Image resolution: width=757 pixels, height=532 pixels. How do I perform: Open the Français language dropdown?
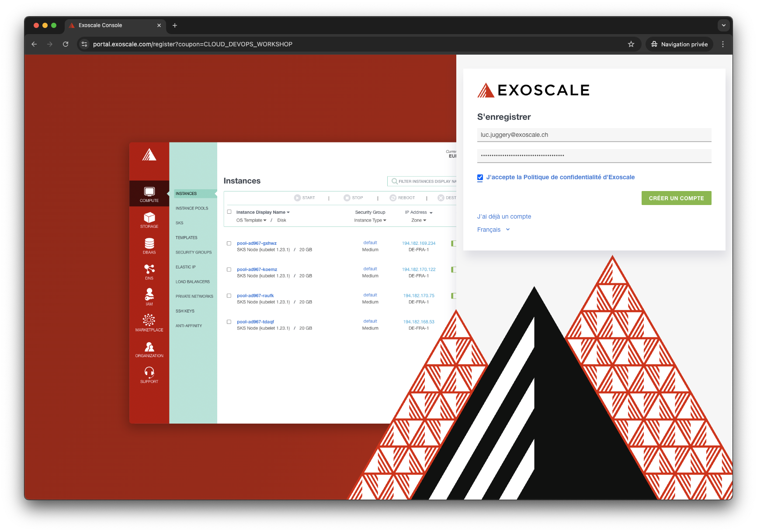pos(493,229)
